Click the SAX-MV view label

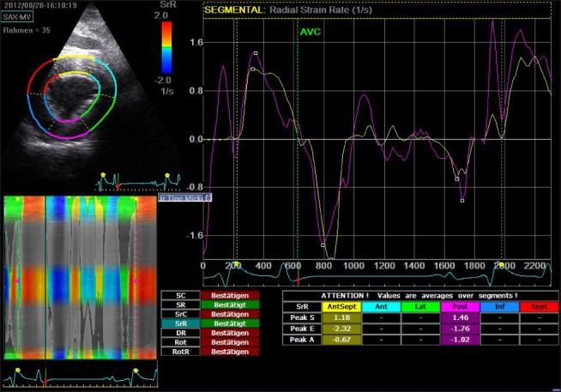tap(19, 17)
